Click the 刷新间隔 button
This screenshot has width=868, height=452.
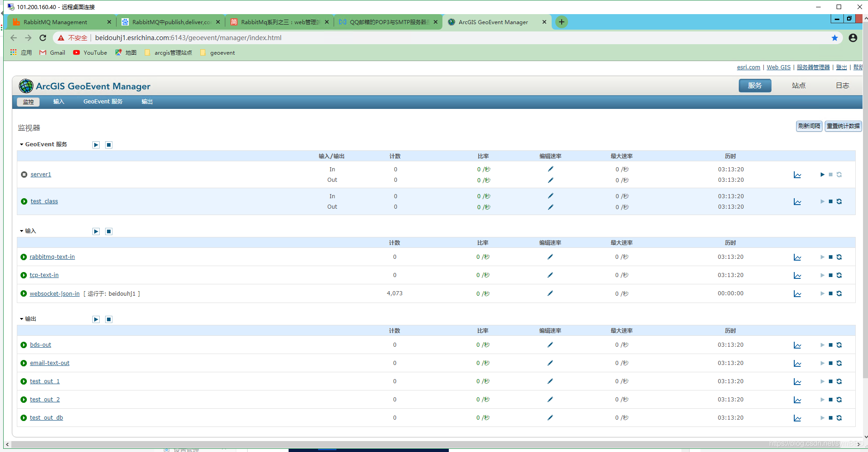[809, 126]
